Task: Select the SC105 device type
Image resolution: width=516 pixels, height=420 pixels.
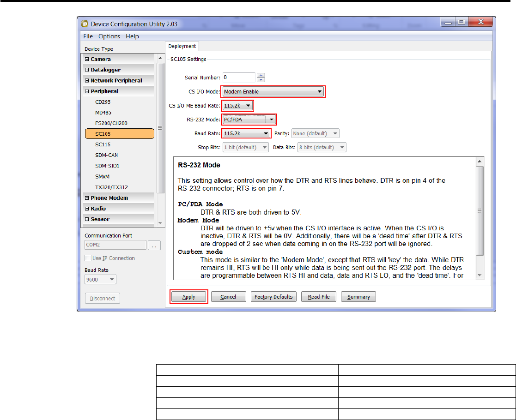Action: [120, 134]
